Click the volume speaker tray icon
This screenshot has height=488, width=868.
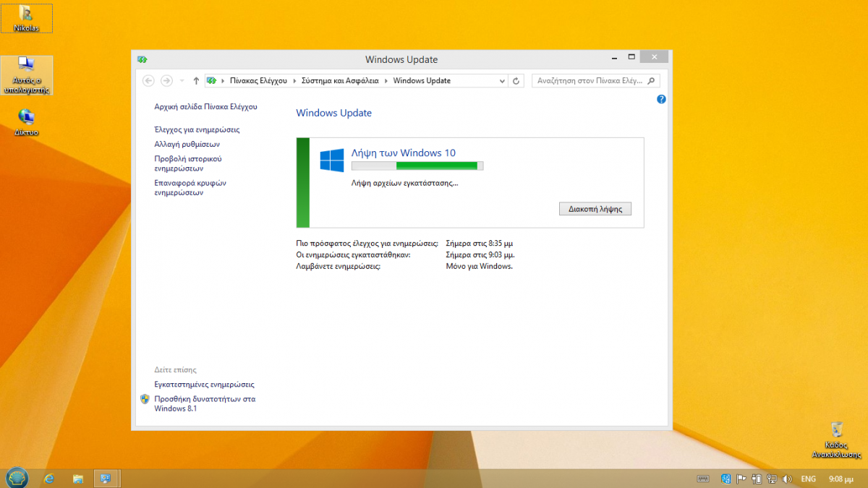786,479
